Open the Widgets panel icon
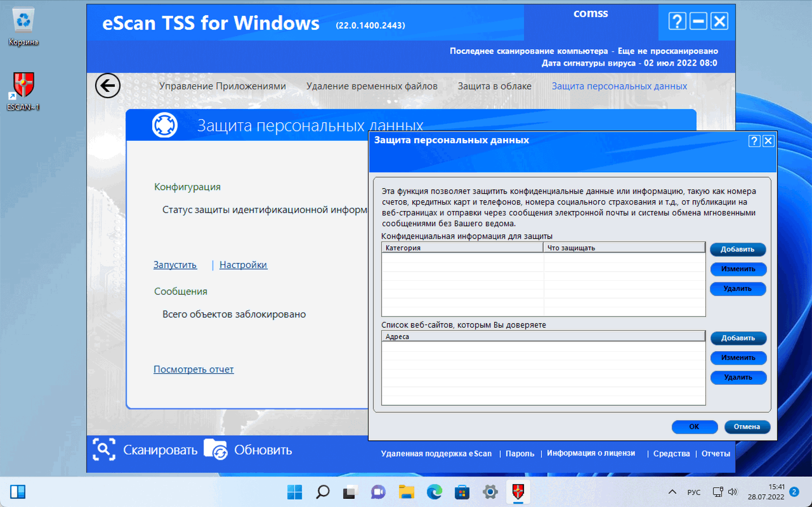Image resolution: width=812 pixels, height=507 pixels. click(18, 492)
